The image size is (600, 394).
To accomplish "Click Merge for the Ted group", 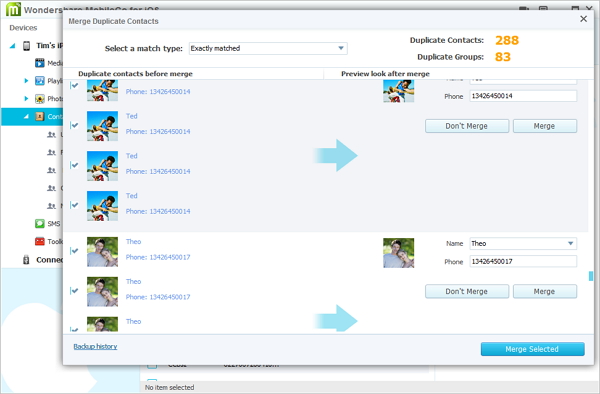I will click(x=545, y=126).
